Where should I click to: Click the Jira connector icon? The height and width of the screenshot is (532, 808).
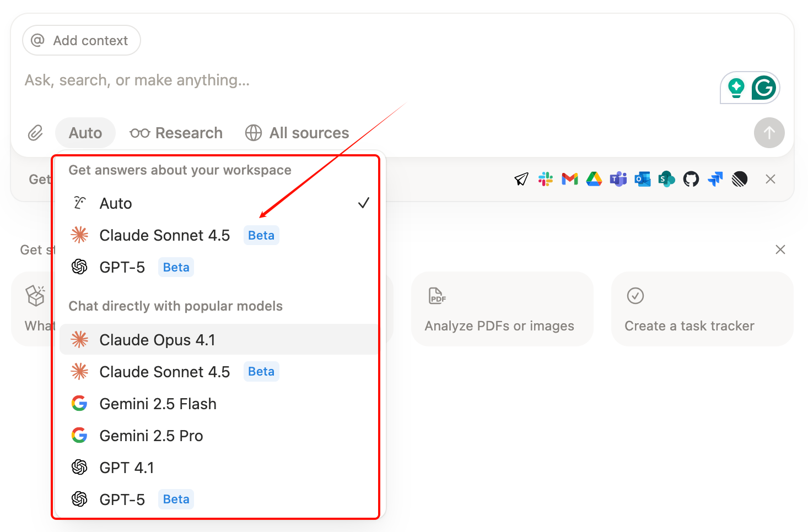coord(715,179)
